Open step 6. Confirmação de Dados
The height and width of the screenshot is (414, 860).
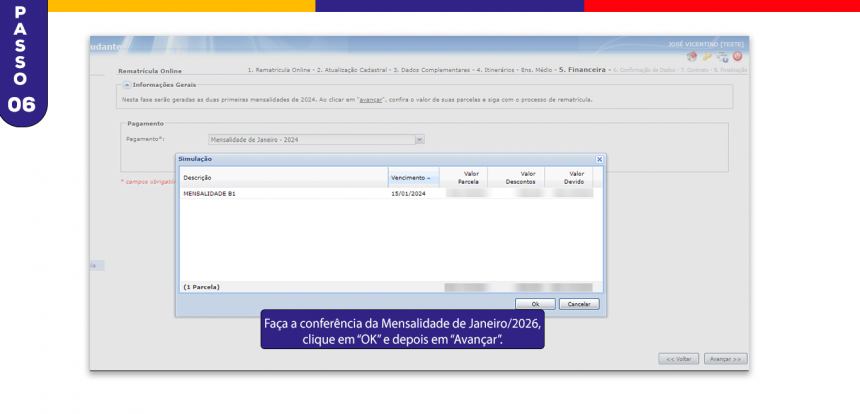point(644,70)
